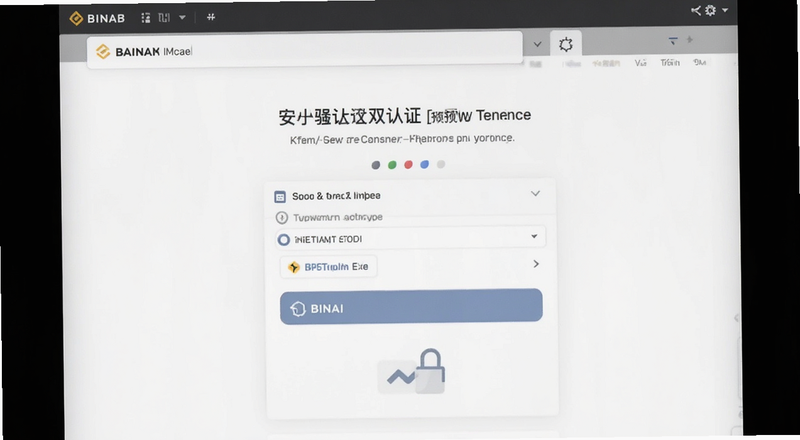
Task: Select the bar chart icon in the top bar
Action: pos(164,18)
